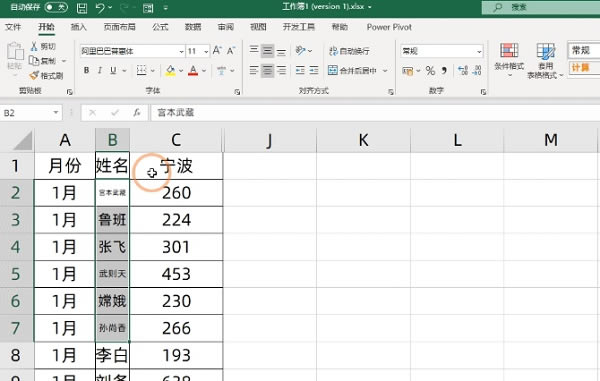Click the decrease decimal icon
Screen dimensions: 600x381
point(477,70)
